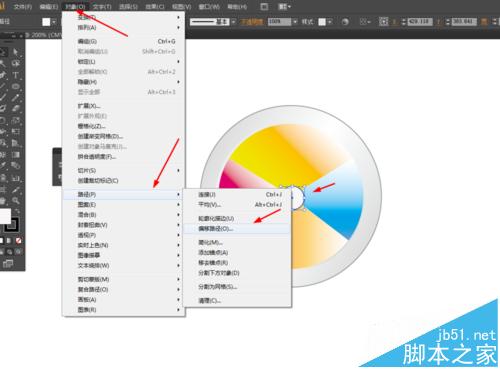Open the Change Screen Mode button
500x369 pixels.
(7, 264)
